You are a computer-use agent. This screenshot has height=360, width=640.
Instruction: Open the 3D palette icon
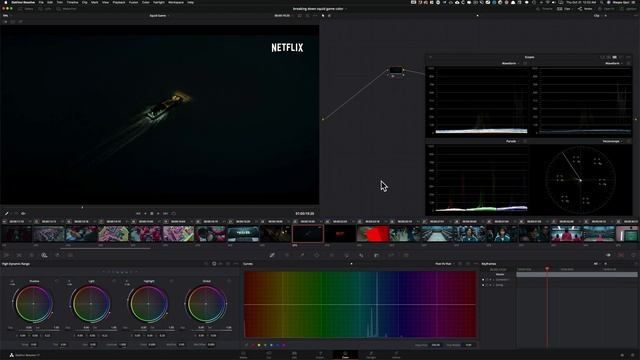pyautogui.click(x=406, y=255)
